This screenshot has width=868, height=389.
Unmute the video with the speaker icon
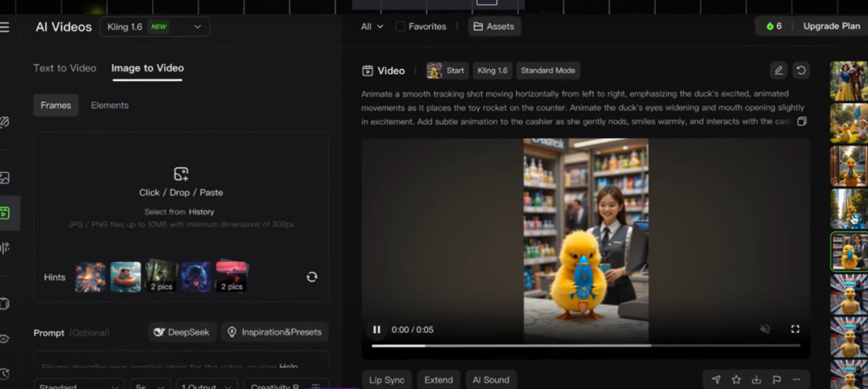point(765,330)
